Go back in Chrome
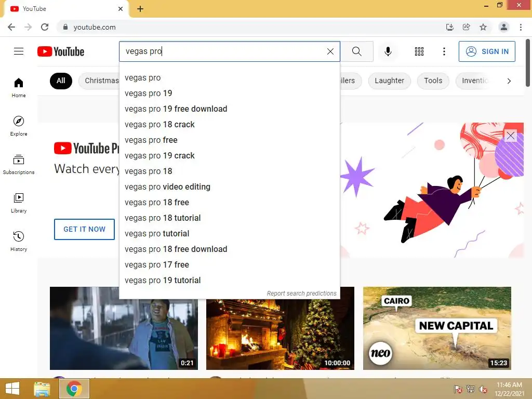The image size is (532, 399). pos(11,27)
